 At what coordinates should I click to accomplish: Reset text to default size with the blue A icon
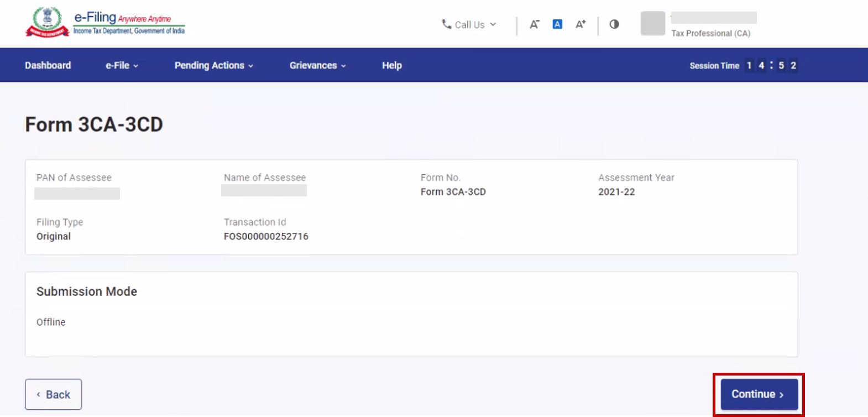coord(557,24)
